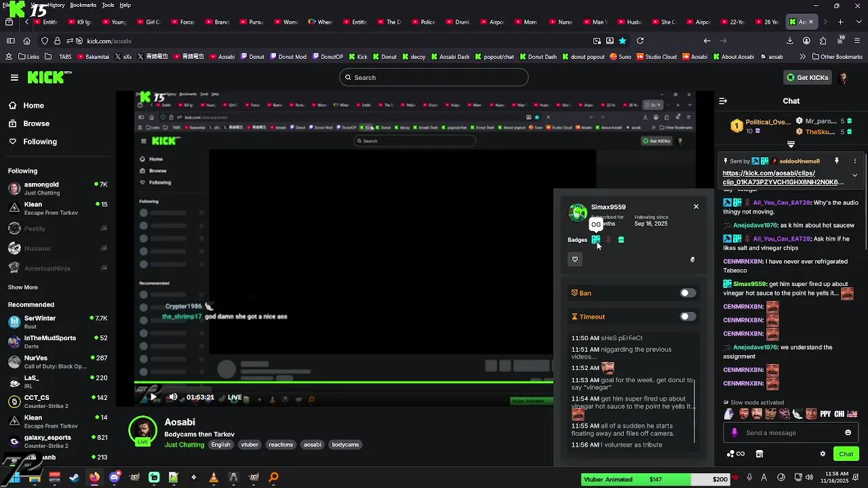This screenshot has width=868, height=488.
Task: Bookmark the page with the star icon
Action: click(x=623, y=41)
